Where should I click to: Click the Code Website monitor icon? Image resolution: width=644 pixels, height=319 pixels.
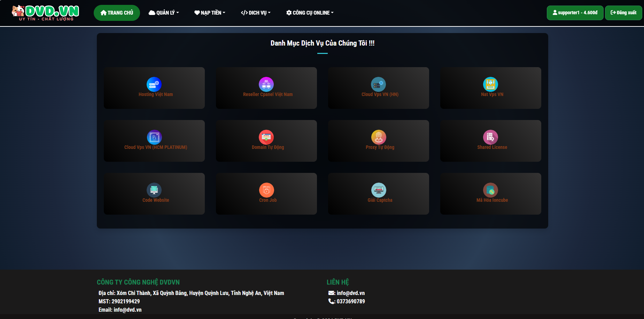pos(154,190)
